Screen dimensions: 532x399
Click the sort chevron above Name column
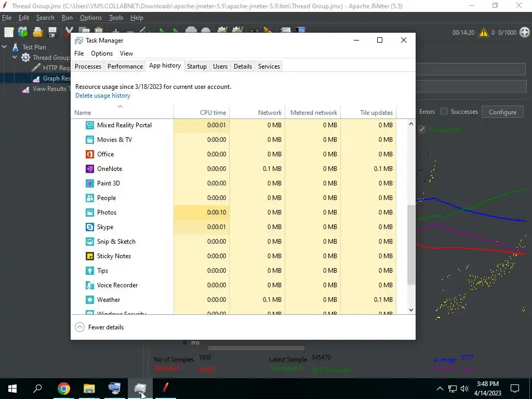point(120,106)
